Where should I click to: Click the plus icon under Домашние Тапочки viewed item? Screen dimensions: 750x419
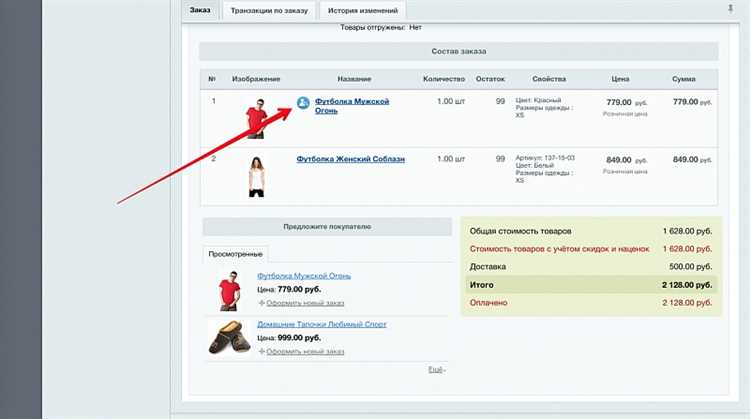pos(261,351)
